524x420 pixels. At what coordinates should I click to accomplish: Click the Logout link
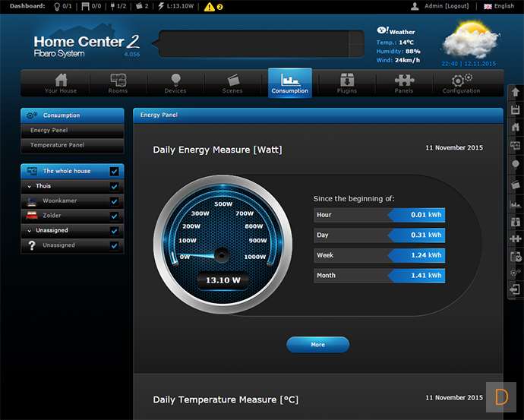pos(457,6)
